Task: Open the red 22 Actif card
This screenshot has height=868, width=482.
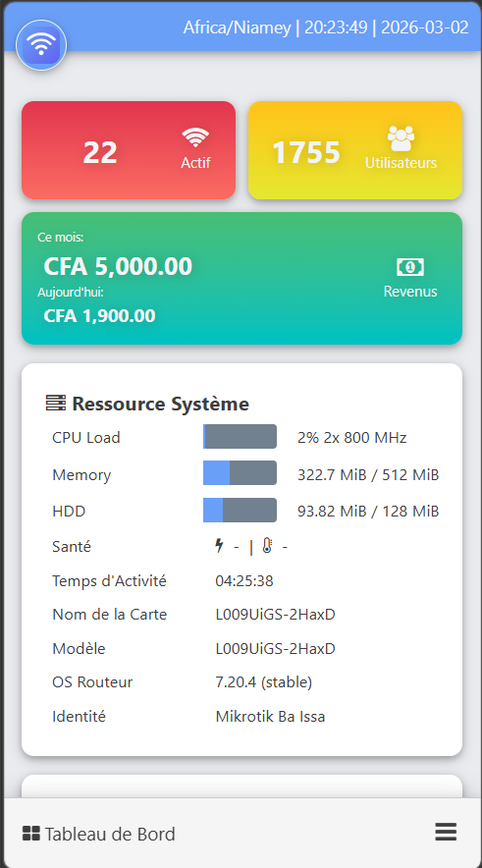Action: 129,150
